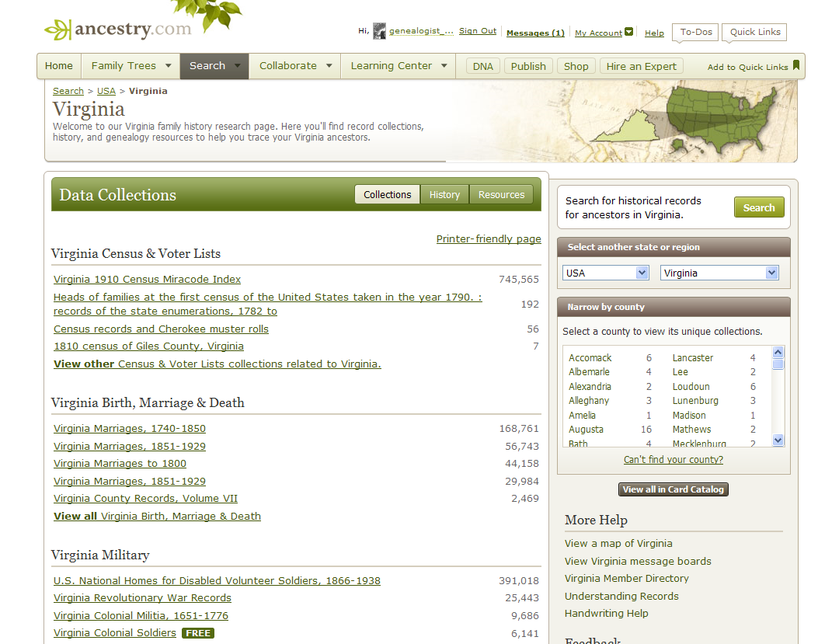Click the Shop button

point(576,66)
